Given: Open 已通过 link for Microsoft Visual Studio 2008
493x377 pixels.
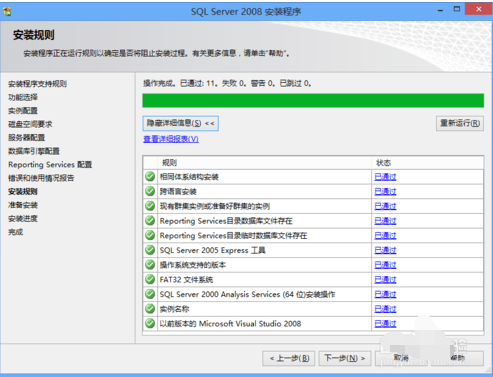Looking at the screenshot, I should tap(385, 324).
